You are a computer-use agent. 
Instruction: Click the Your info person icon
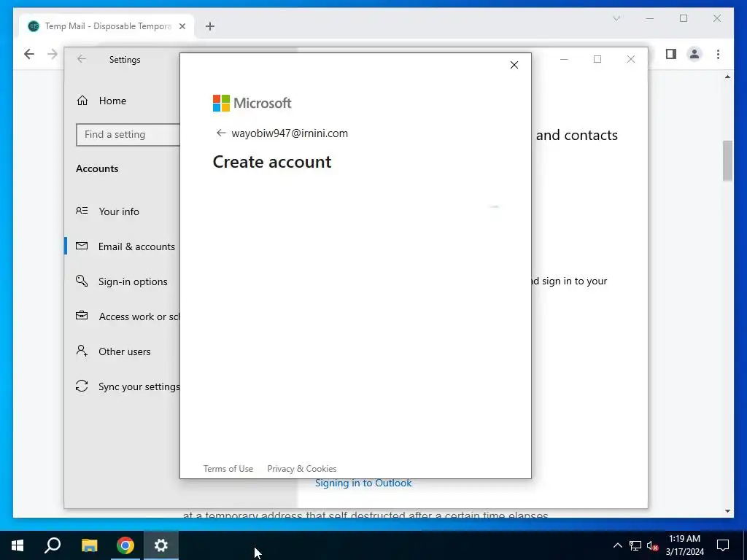tap(82, 211)
